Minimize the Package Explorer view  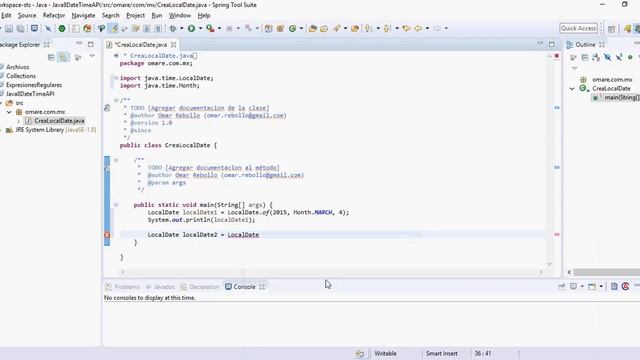pyautogui.click(x=79, y=44)
